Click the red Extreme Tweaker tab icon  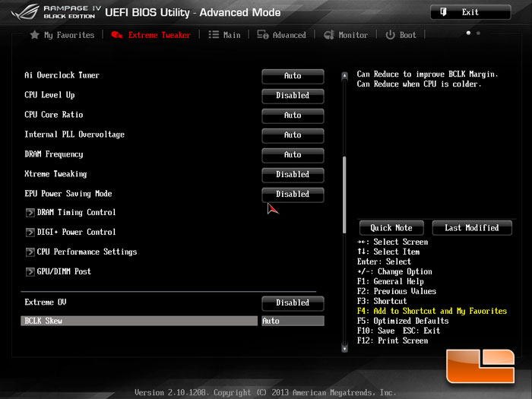tap(117, 35)
